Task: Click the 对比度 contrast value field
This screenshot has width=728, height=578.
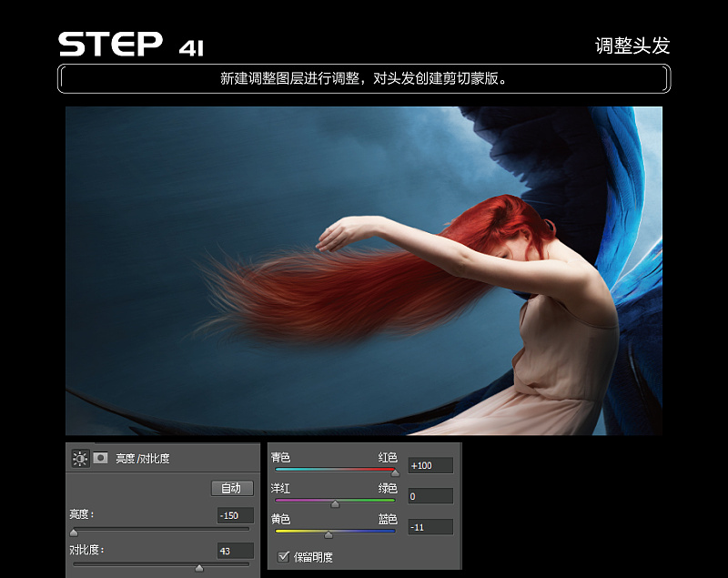Action: tap(236, 551)
